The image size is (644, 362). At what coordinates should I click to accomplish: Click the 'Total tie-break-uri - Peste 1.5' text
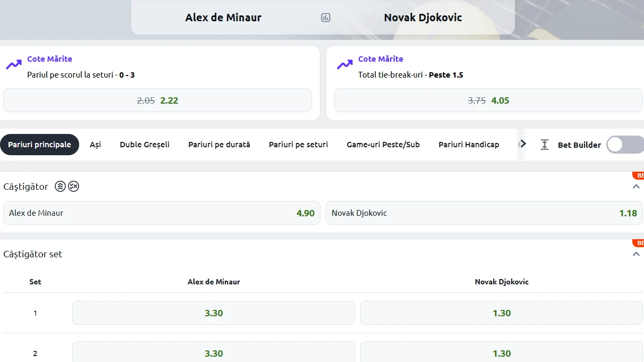coord(411,75)
